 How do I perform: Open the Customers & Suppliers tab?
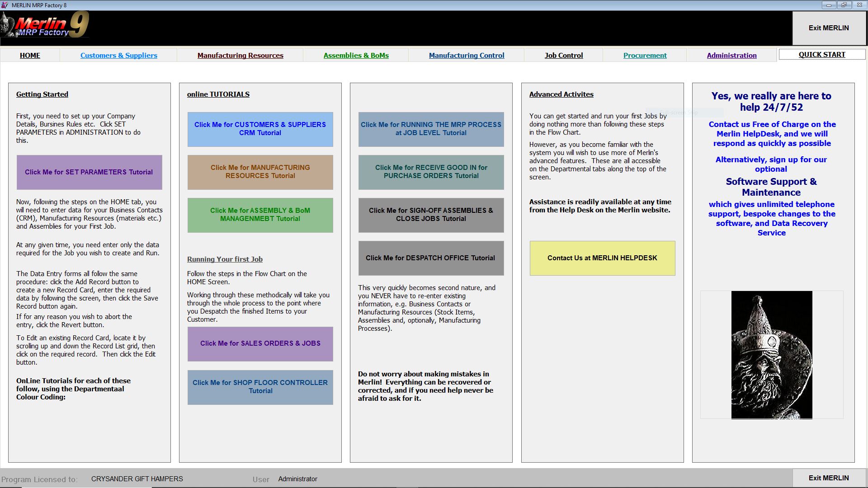(x=118, y=55)
